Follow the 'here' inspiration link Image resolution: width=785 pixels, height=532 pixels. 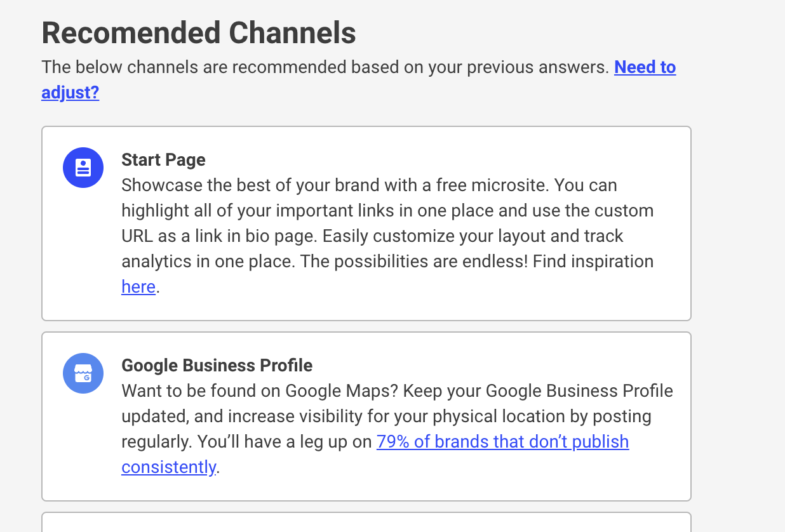[138, 287]
